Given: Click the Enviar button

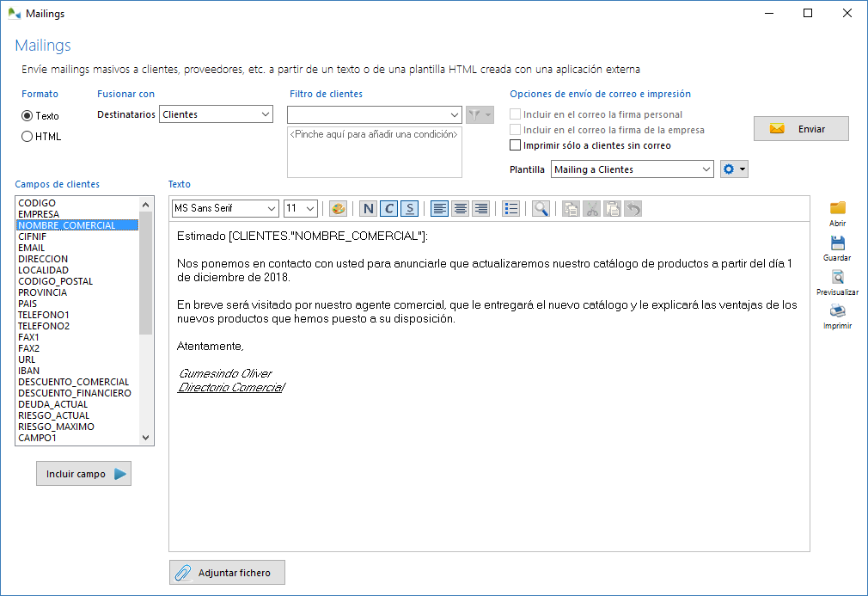Looking at the screenshot, I should 801,129.
